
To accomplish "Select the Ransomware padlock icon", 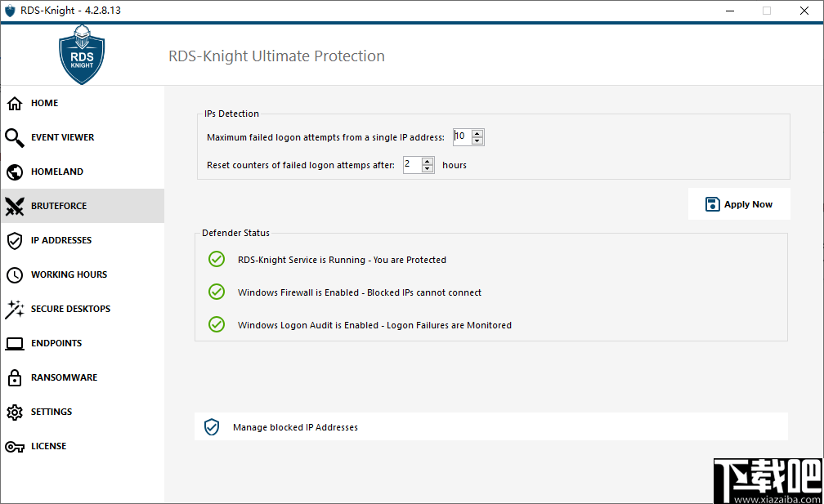I will 14,378.
